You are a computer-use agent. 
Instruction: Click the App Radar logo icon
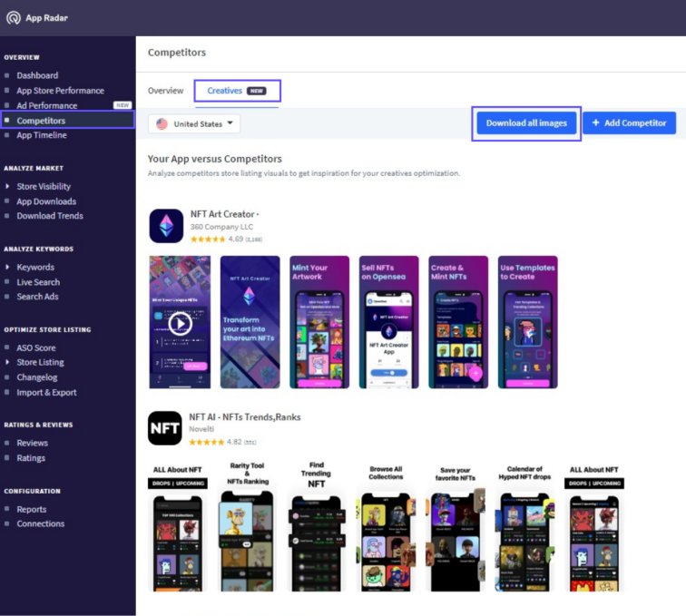pyautogui.click(x=14, y=18)
